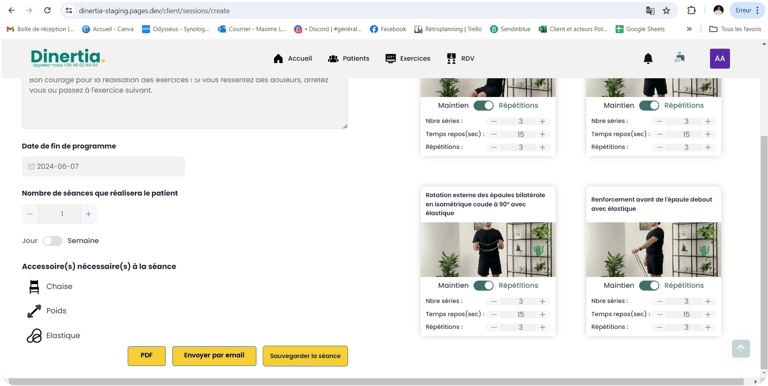The width and height of the screenshot is (768, 386).
Task: Click 'Sauvegarder la séance' button
Action: (305, 356)
